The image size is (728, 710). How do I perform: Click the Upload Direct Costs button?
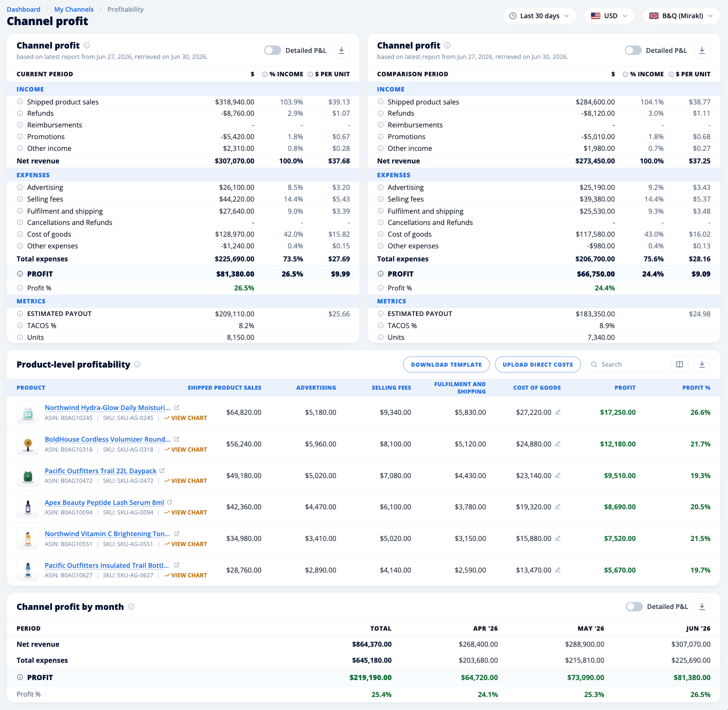538,365
